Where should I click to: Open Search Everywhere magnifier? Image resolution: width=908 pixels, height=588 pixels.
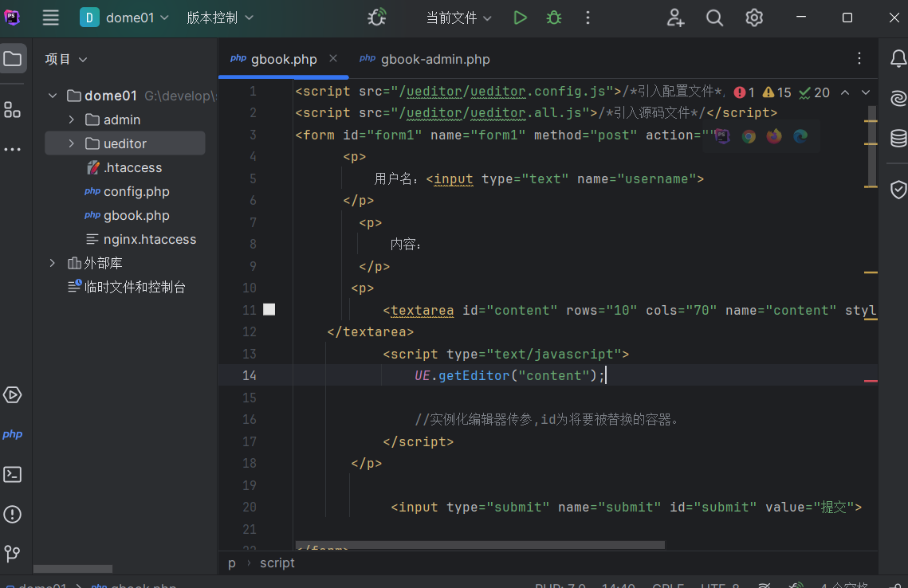(x=714, y=18)
